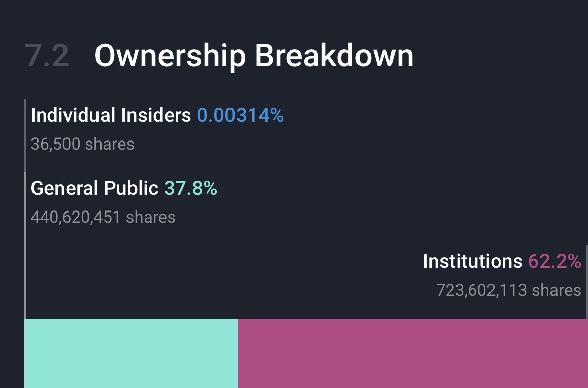Click the teal General Public bar segment
This screenshot has width=588, height=388.
point(131,353)
